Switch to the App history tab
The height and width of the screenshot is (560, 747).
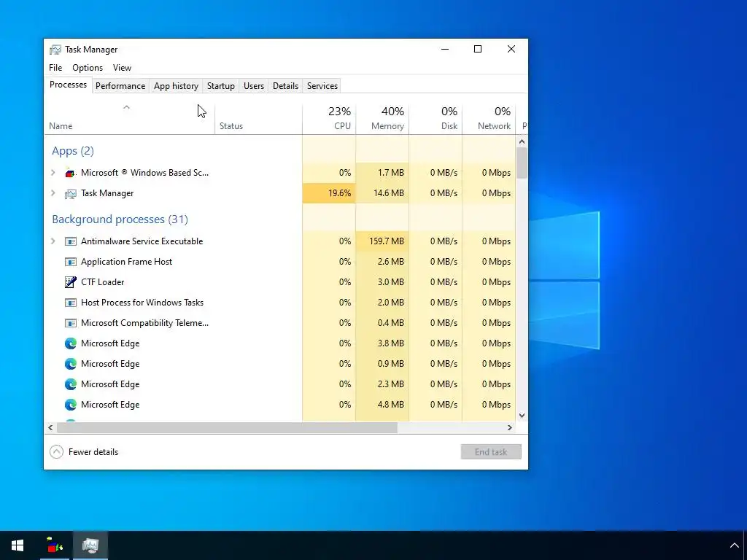pyautogui.click(x=176, y=86)
